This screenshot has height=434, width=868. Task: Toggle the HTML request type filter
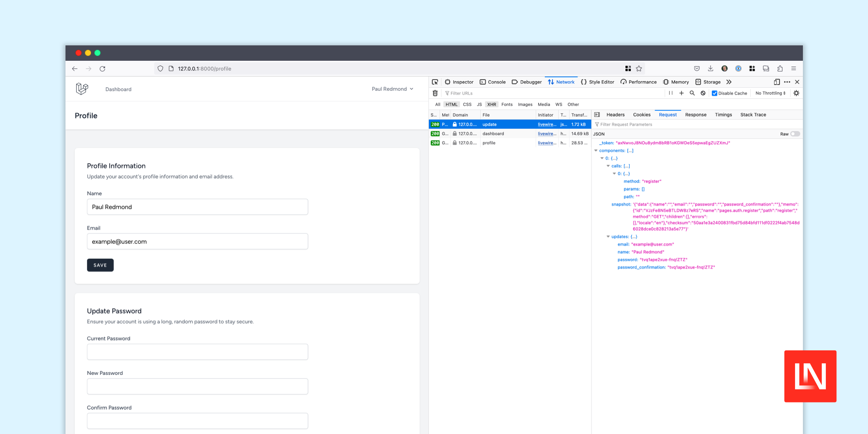coord(451,105)
